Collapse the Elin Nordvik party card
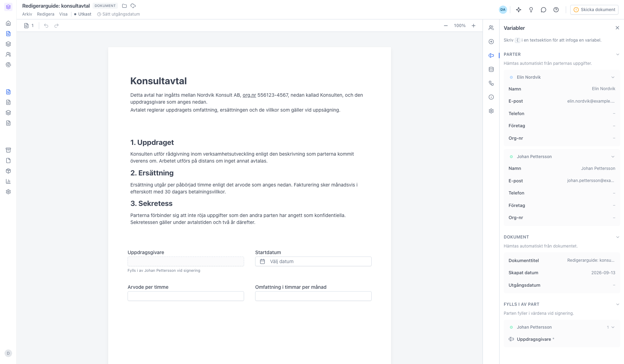The height and width of the screenshot is (364, 624). (x=613, y=77)
